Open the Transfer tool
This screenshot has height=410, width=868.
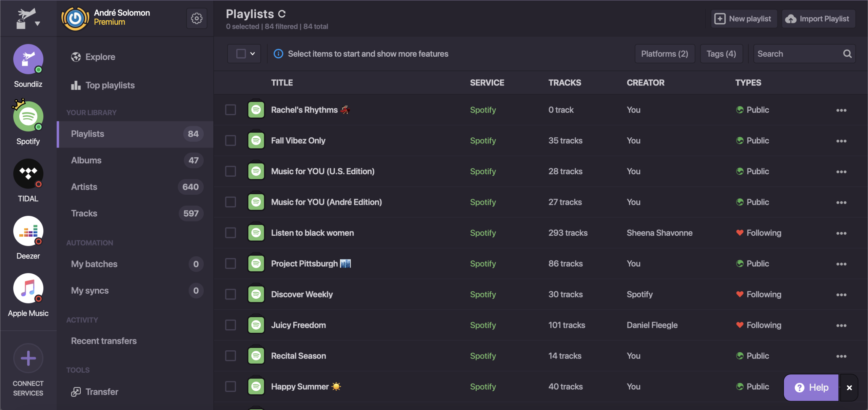(x=95, y=391)
